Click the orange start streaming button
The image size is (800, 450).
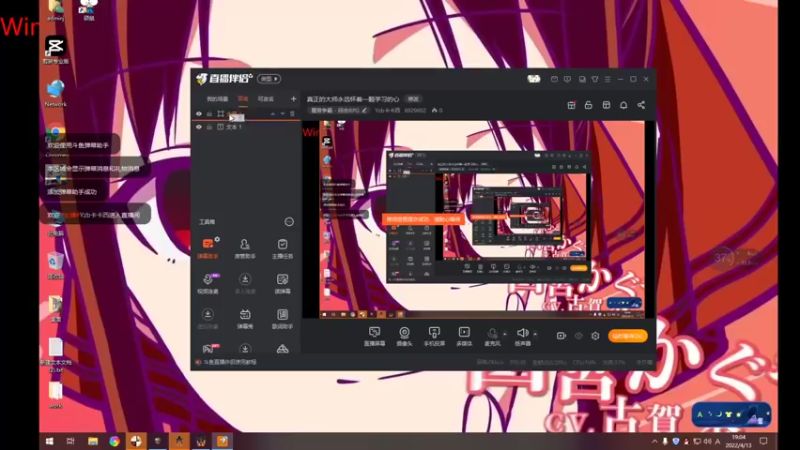[x=628, y=336]
